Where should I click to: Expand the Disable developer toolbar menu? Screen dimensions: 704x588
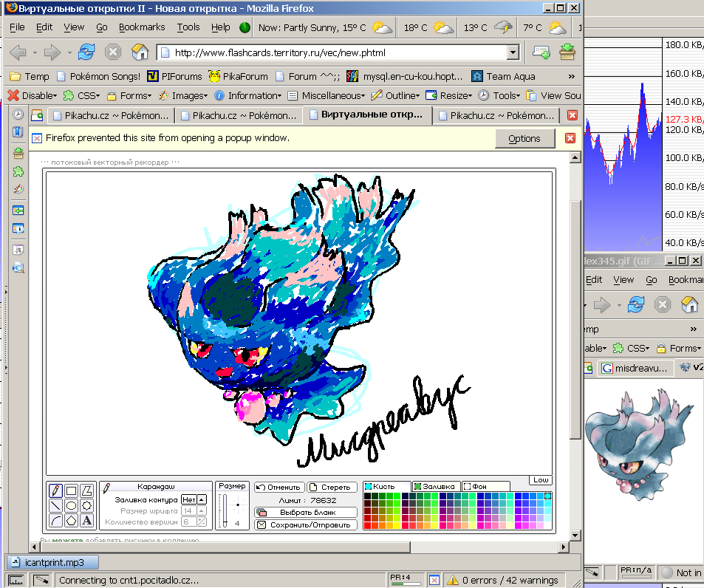(x=33, y=95)
